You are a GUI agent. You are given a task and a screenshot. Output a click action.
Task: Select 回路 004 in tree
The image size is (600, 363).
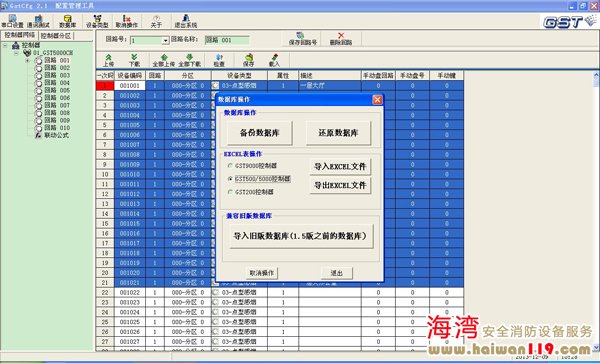click(57, 83)
